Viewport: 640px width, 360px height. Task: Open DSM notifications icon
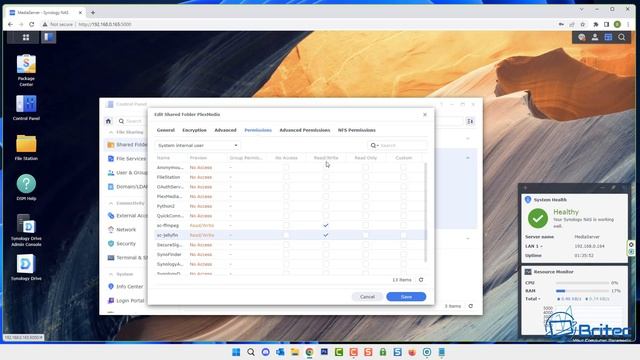click(582, 38)
